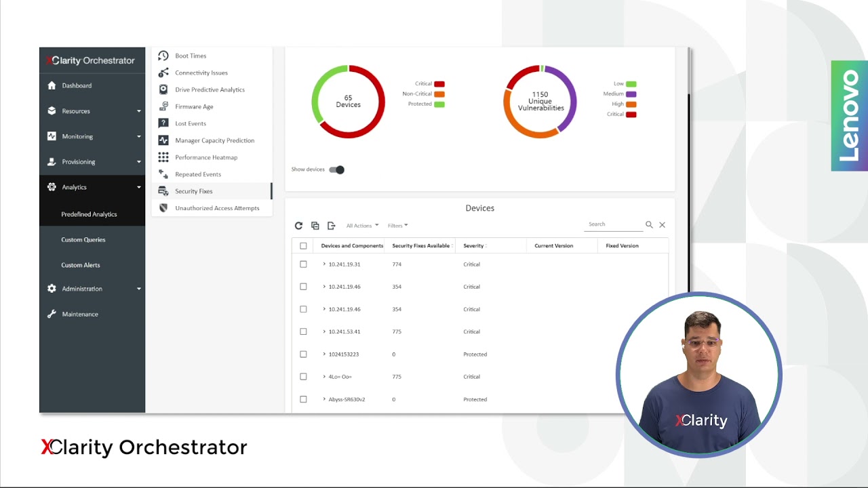Image resolution: width=868 pixels, height=488 pixels.
Task: Click into the Search input field
Action: click(614, 224)
